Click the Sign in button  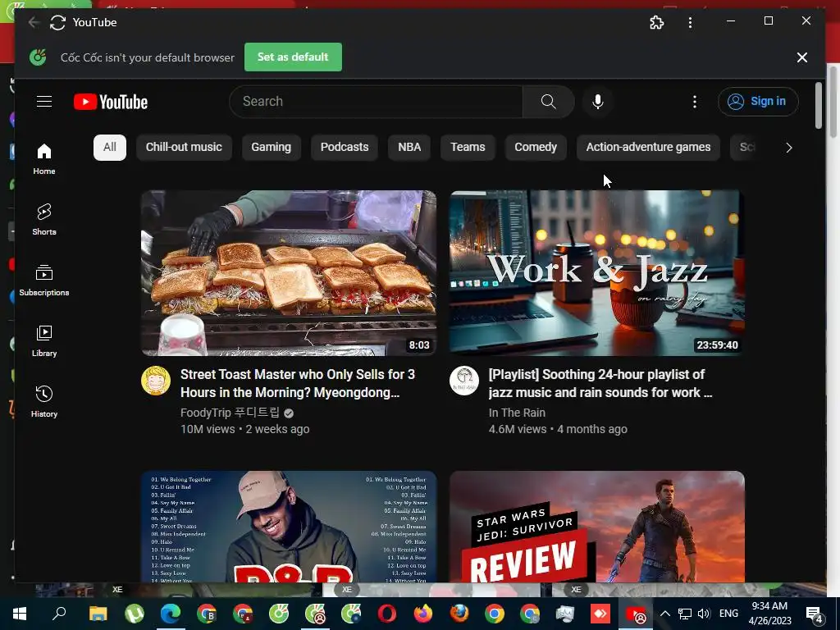pyautogui.click(x=758, y=101)
